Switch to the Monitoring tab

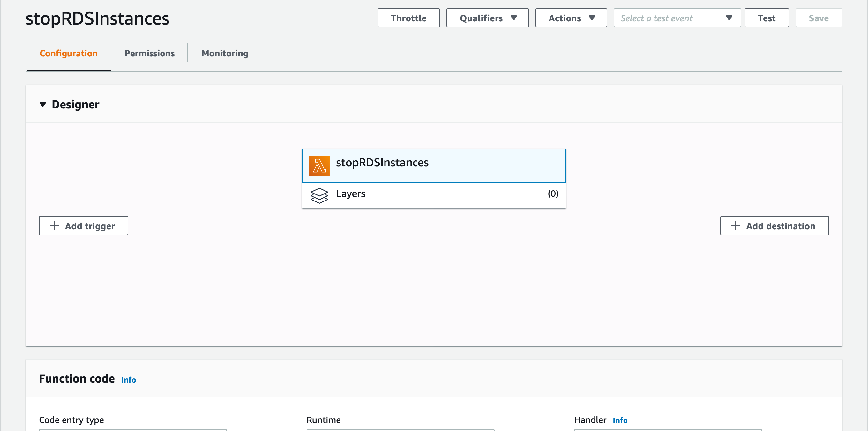tap(225, 53)
